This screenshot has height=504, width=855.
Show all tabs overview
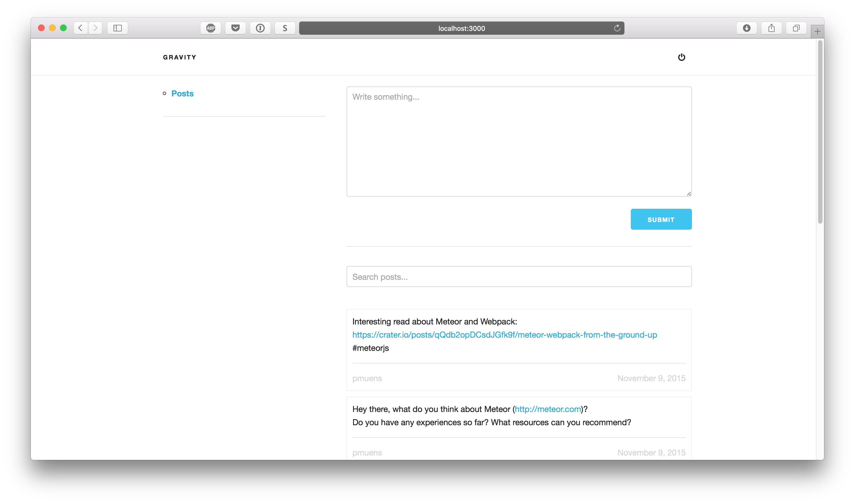point(796,28)
